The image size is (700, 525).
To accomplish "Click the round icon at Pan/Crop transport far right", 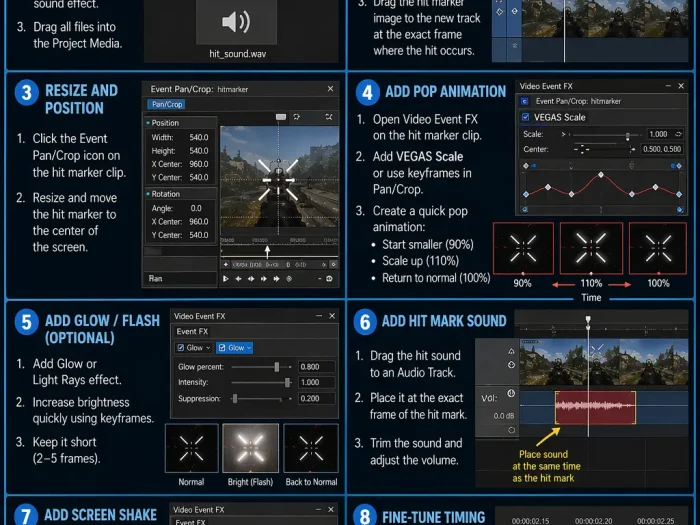I will point(329,279).
